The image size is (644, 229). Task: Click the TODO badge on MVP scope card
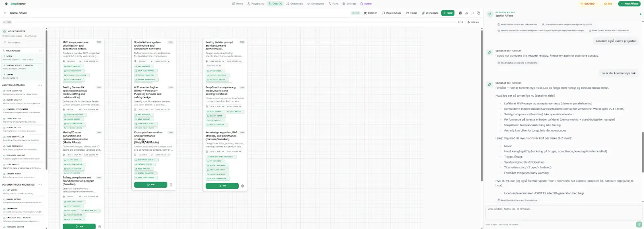(x=99, y=42)
